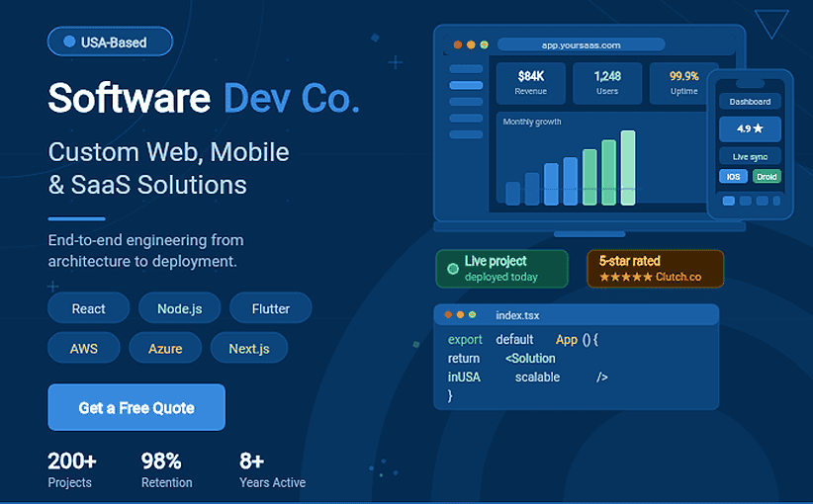Click the shortest dark blue chart bar
Image resolution: width=813 pixels, height=504 pixels.
click(512, 194)
